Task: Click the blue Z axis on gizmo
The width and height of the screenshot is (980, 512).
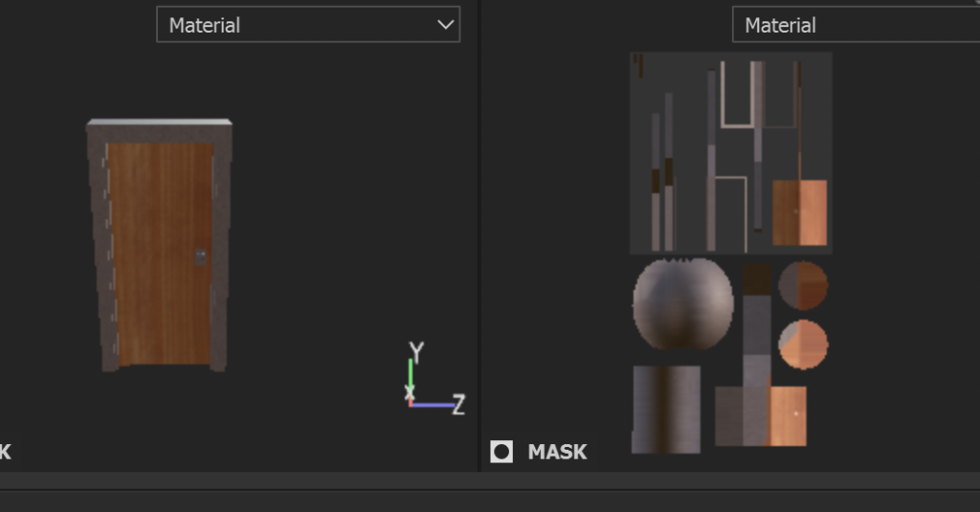Action: click(x=435, y=405)
